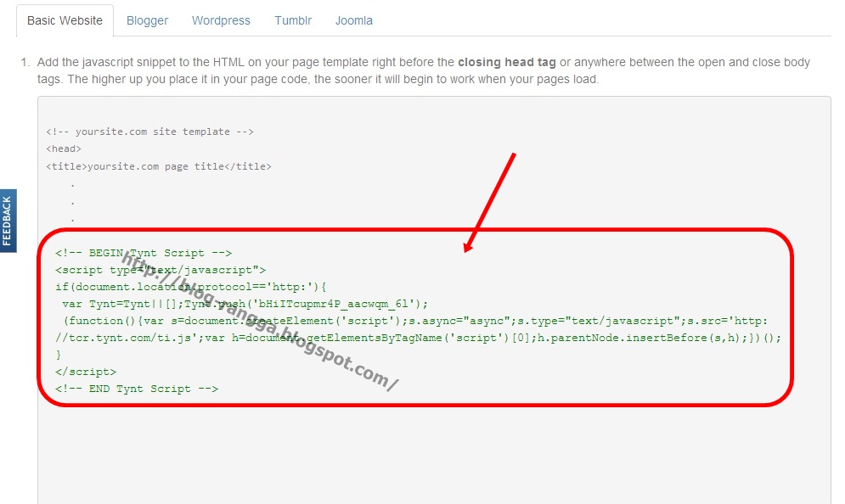This screenshot has height=504, width=845.
Task: Switch to the Tumblr tab
Action: coord(293,20)
